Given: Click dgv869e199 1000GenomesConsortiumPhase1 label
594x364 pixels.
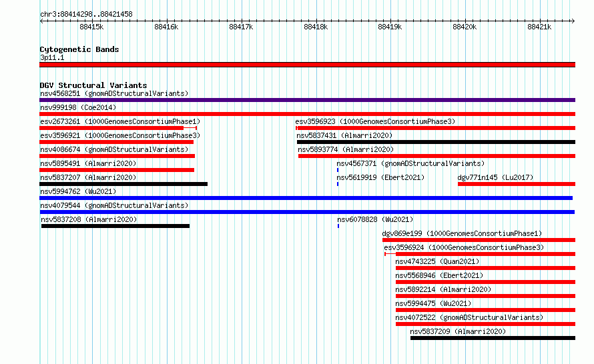Looking at the screenshot, I should click(x=462, y=233).
